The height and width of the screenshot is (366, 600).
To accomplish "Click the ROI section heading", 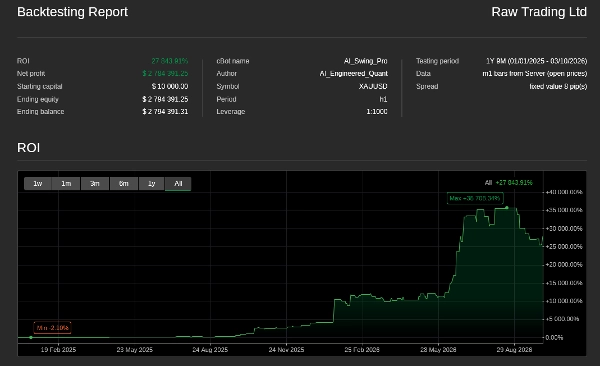I will (28, 148).
